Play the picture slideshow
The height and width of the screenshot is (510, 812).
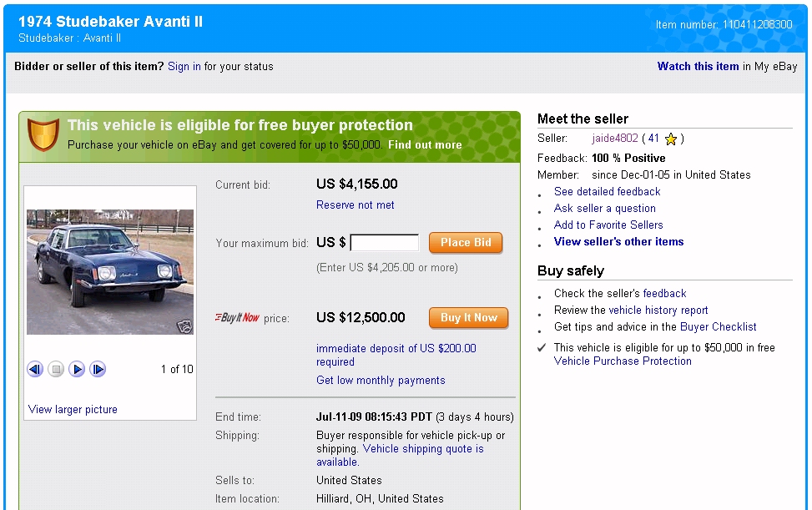coord(77,369)
